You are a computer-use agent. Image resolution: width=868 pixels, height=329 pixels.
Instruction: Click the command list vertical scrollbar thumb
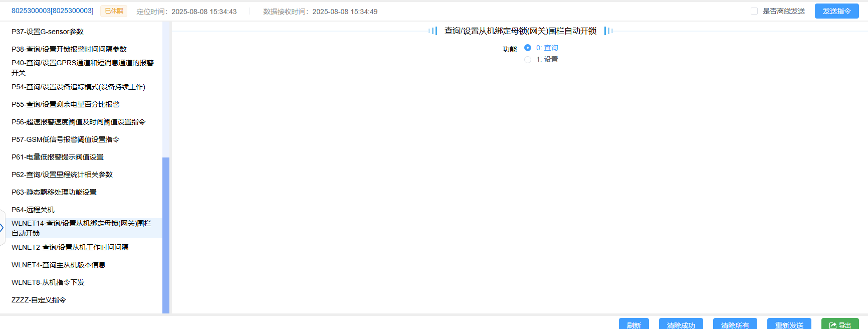pyautogui.click(x=166, y=235)
